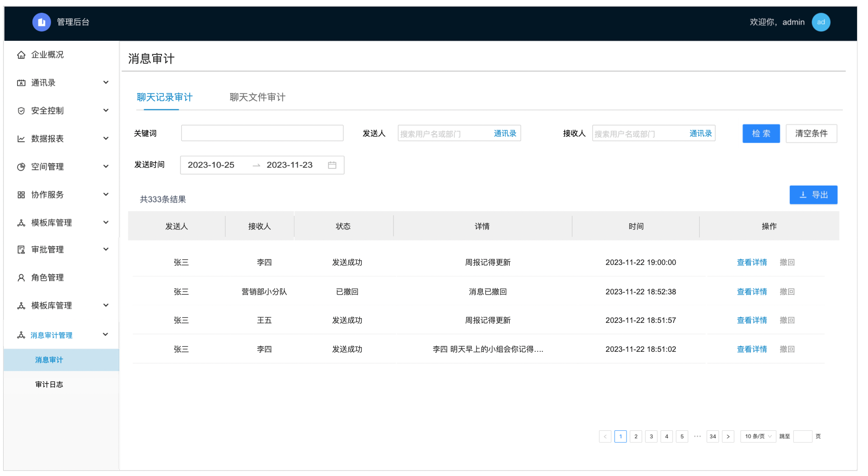Click the grid icon beside 协作服务
The width and height of the screenshot is (868, 476).
21,195
